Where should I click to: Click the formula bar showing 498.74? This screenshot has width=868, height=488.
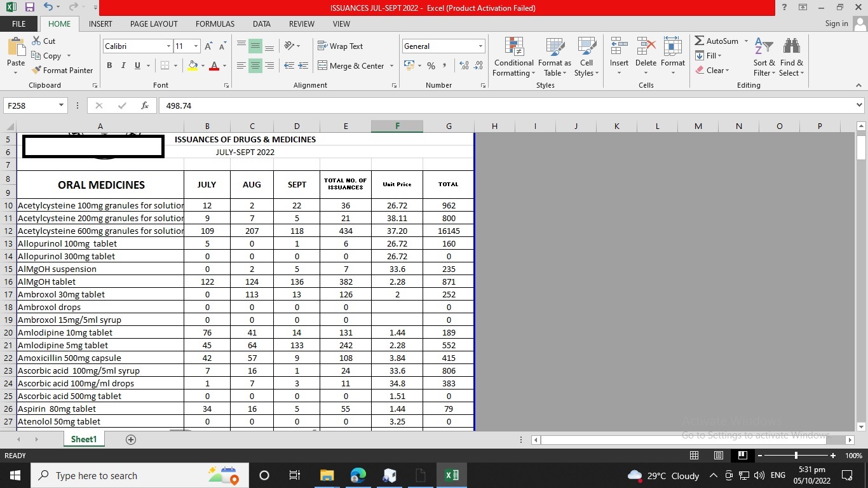tap(505, 105)
